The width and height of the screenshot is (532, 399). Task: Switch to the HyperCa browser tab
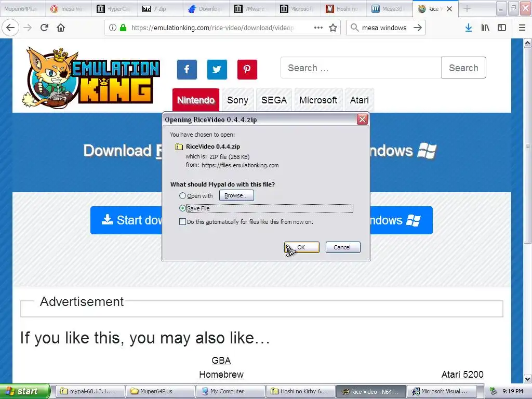tap(114, 9)
